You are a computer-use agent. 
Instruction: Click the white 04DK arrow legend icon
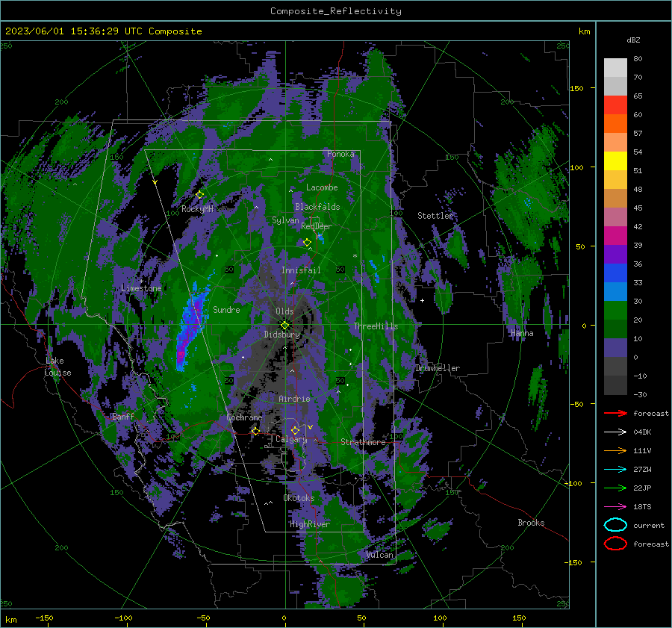615,432
